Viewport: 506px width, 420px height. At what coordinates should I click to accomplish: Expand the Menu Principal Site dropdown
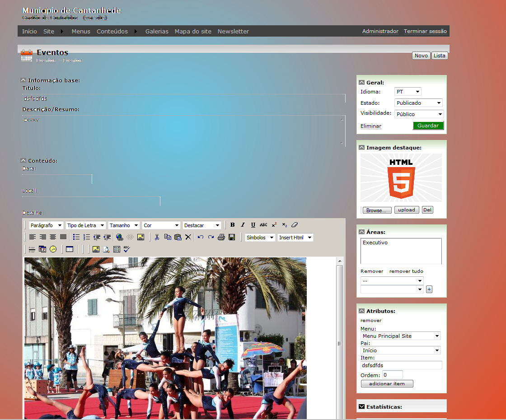coord(400,336)
